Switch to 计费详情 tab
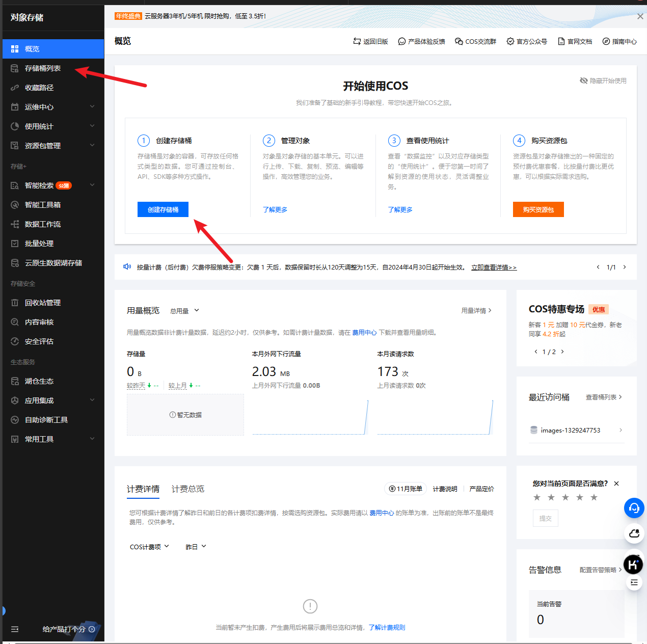 pos(143,489)
